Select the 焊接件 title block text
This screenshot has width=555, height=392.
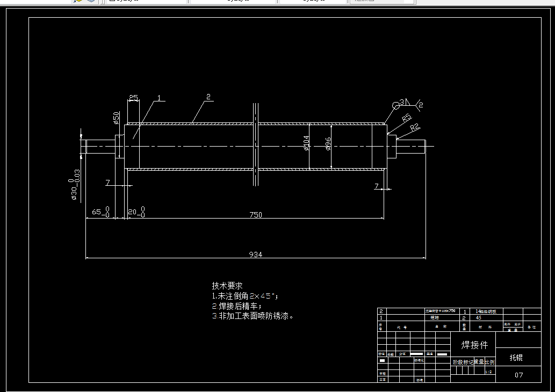tap(474, 345)
